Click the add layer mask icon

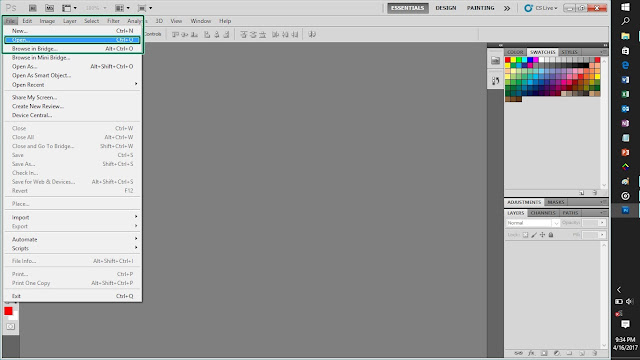point(544,353)
